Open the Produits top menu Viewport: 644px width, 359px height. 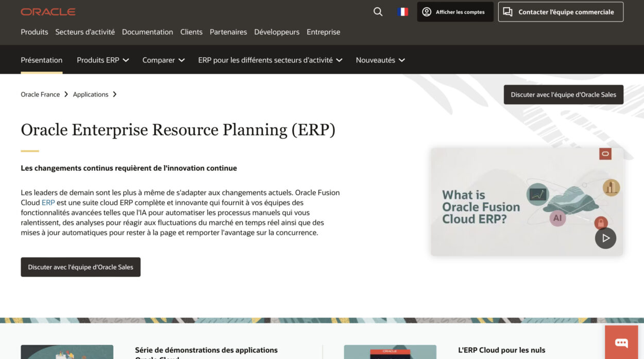click(34, 32)
